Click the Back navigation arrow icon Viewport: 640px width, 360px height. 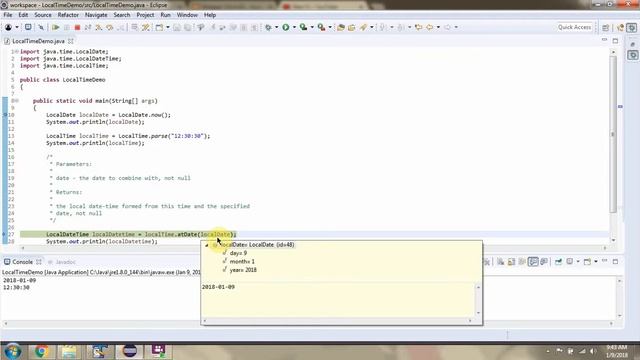[430, 27]
